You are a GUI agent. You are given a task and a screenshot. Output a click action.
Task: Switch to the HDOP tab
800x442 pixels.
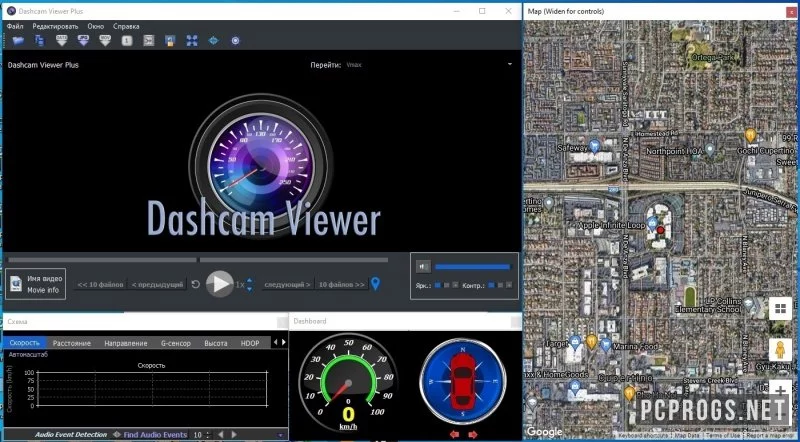pos(250,343)
